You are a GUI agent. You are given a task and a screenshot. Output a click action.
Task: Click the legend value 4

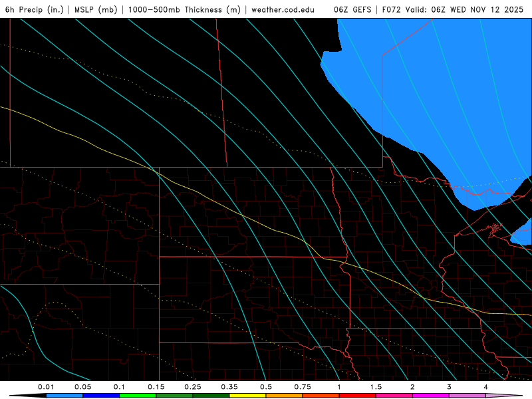486,387
